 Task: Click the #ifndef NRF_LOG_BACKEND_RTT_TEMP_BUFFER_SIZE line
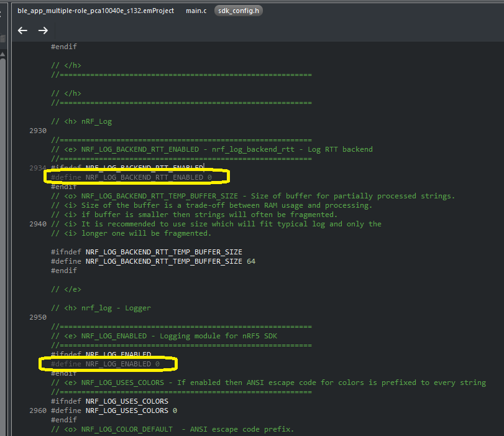pyautogui.click(x=147, y=252)
